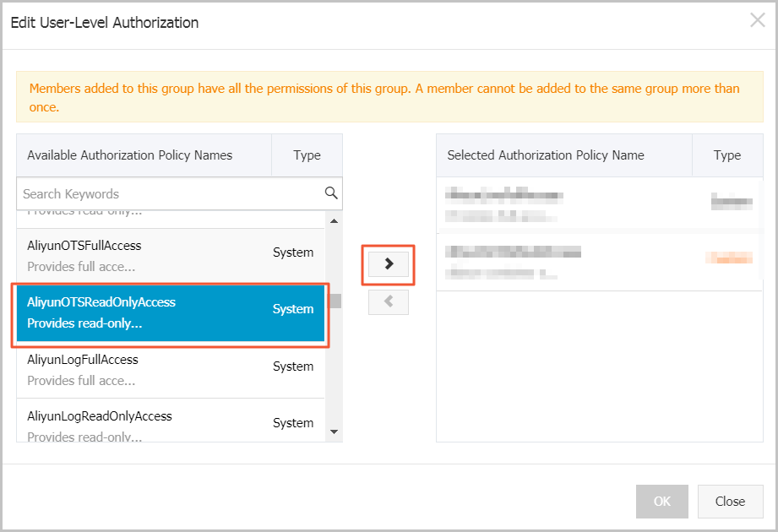The image size is (778, 532).
Task: Click the Close button
Action: pos(730,502)
